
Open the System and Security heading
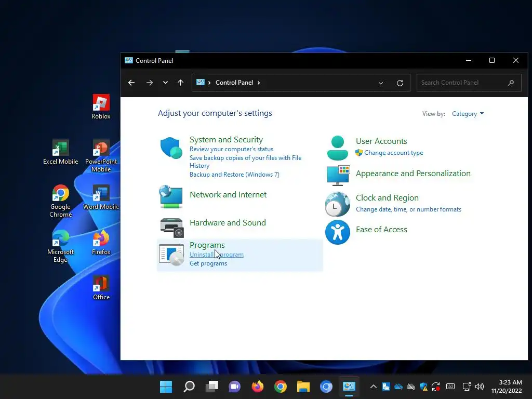(226, 139)
